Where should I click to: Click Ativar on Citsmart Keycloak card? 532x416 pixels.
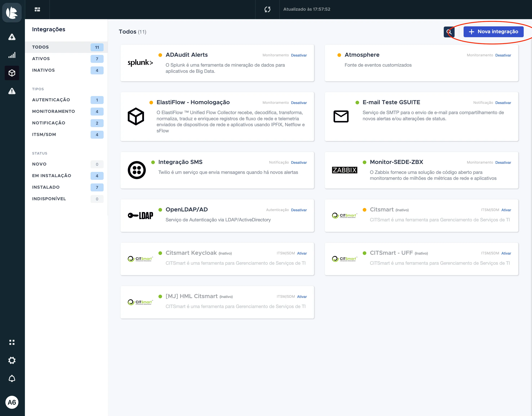tap(302, 253)
